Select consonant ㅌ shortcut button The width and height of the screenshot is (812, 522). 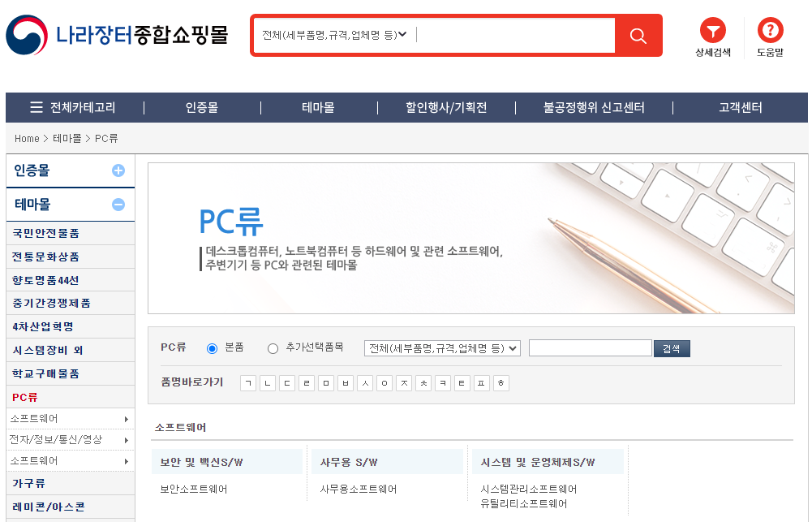(x=462, y=382)
